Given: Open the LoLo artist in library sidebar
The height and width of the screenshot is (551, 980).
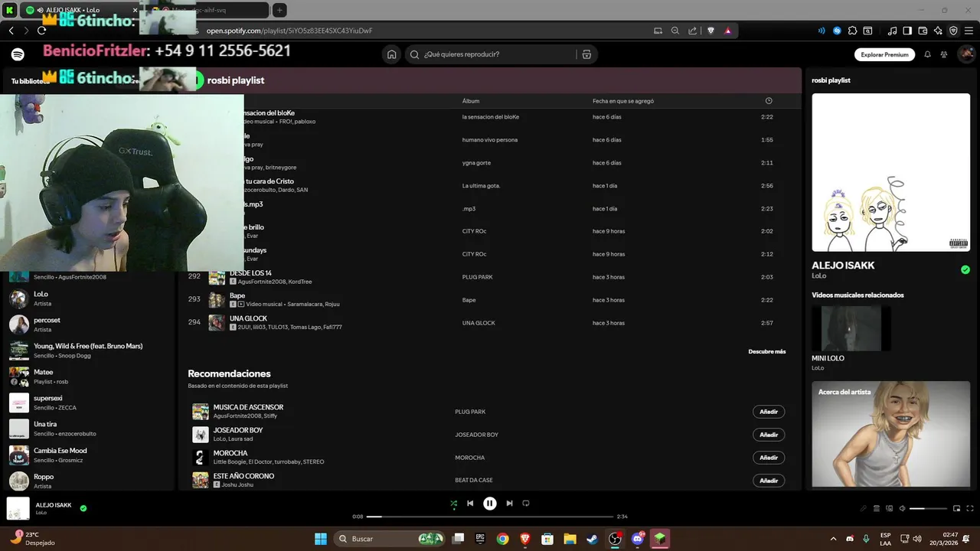Looking at the screenshot, I should 88,298.
